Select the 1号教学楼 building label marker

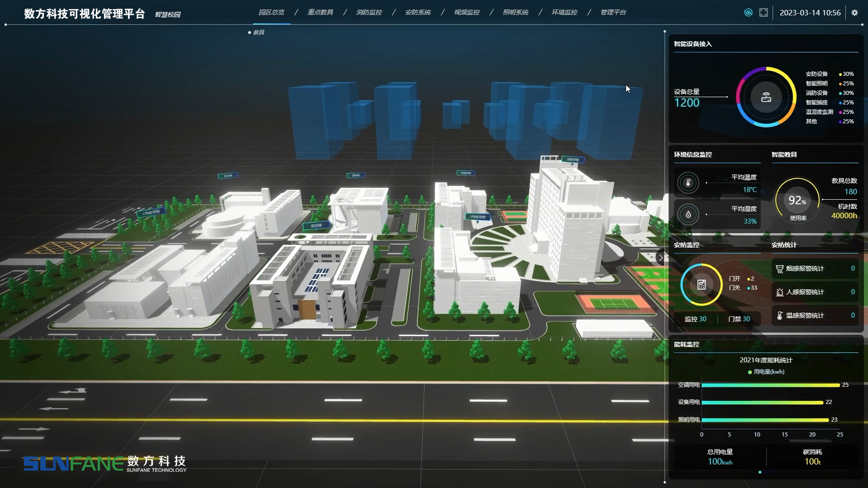pos(151,212)
